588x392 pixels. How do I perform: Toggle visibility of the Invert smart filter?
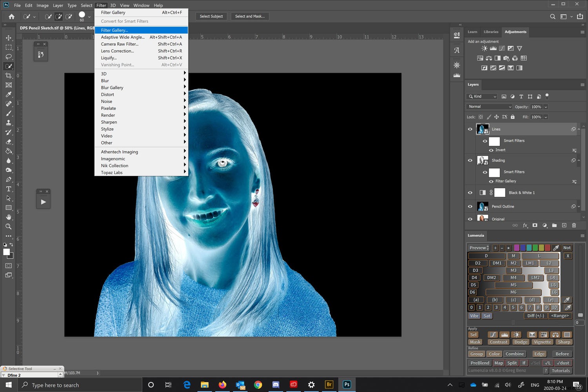point(491,150)
